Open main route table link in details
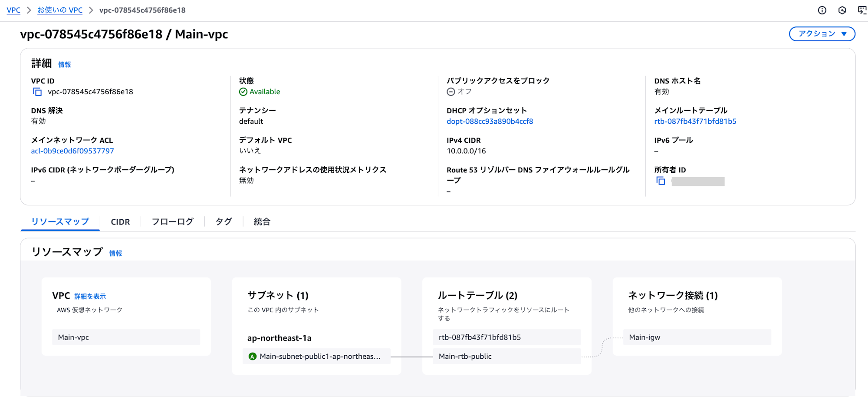868x403 pixels. 695,122
